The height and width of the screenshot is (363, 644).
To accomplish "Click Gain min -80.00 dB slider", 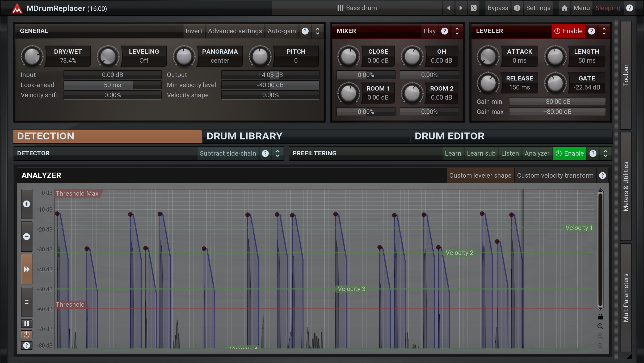I will (557, 102).
